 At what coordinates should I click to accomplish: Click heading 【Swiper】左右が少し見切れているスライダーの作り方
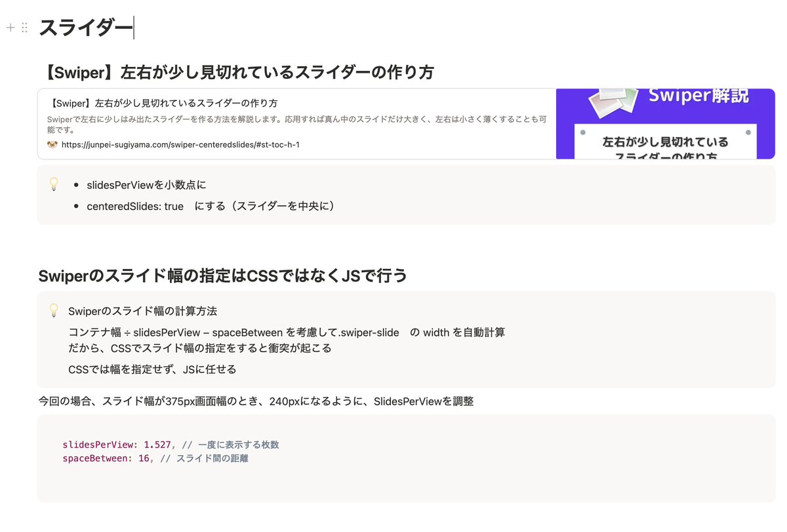236,72
